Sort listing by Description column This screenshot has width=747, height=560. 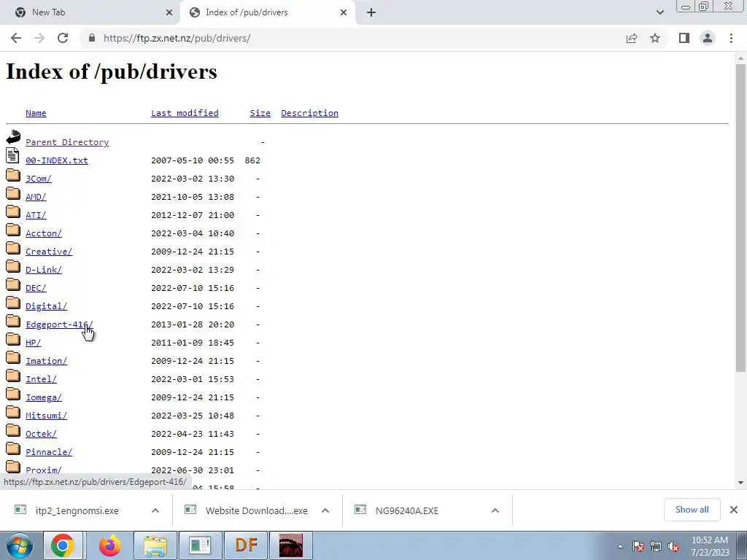click(x=309, y=113)
